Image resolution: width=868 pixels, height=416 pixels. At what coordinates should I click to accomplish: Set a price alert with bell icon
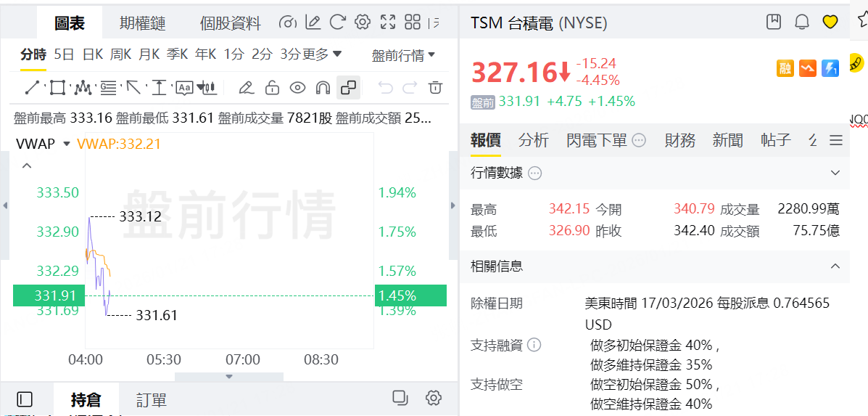click(801, 23)
